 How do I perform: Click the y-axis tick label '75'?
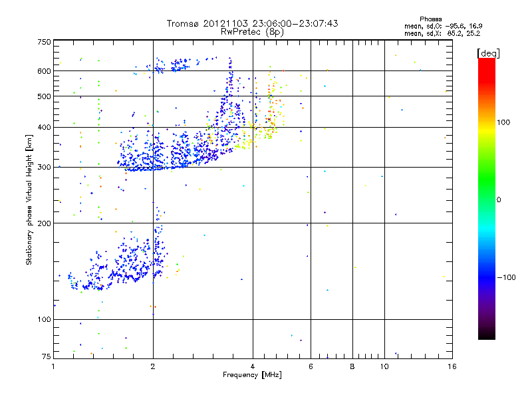pyautogui.click(x=47, y=356)
